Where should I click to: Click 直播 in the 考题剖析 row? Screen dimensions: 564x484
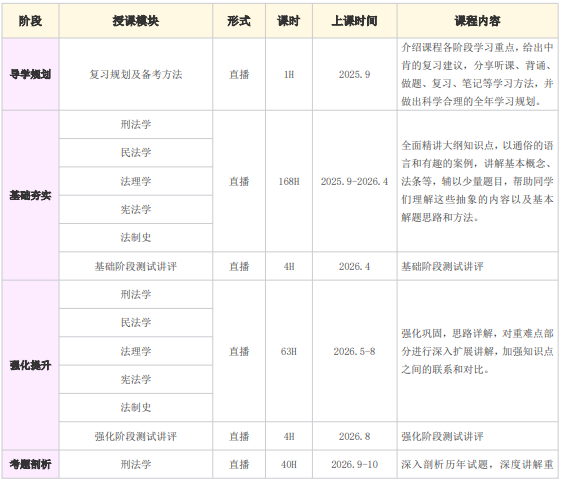click(239, 464)
